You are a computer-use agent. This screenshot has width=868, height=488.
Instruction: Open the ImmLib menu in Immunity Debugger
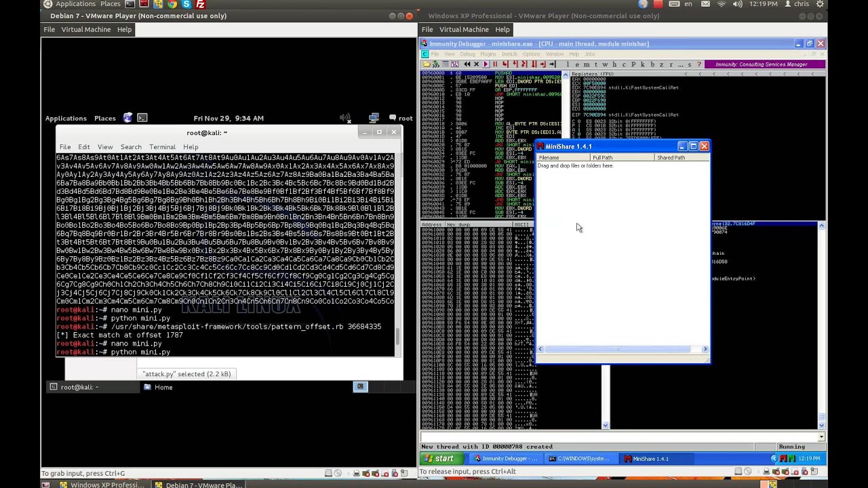(x=509, y=54)
